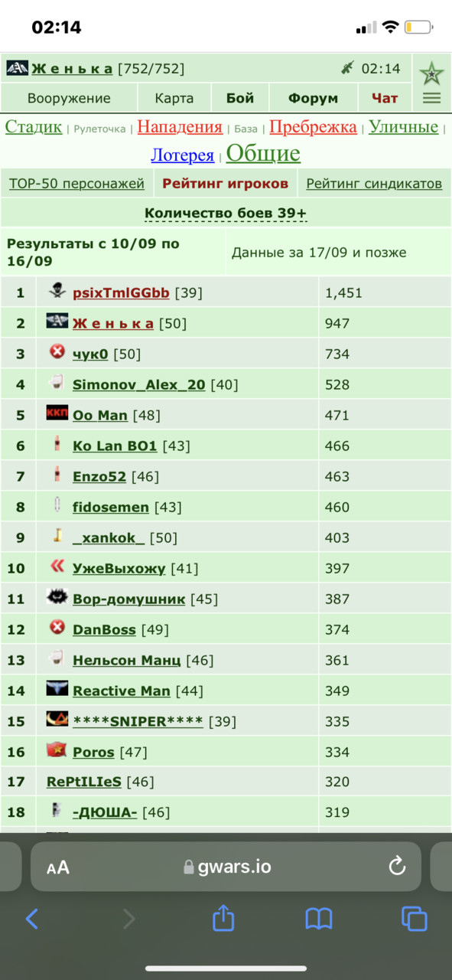This screenshot has width=452, height=980.
Task: Expand the Количество боев 39+ selector
Action: [226, 213]
